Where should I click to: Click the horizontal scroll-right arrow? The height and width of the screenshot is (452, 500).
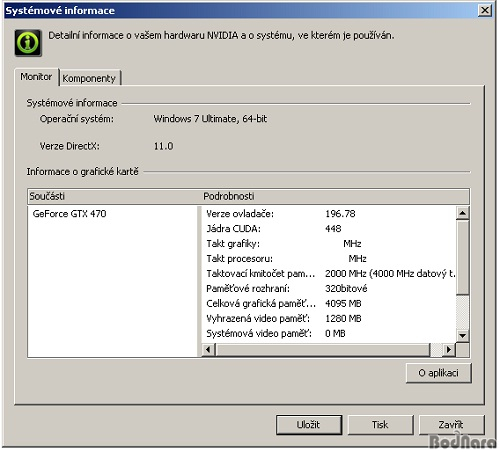[449, 350]
